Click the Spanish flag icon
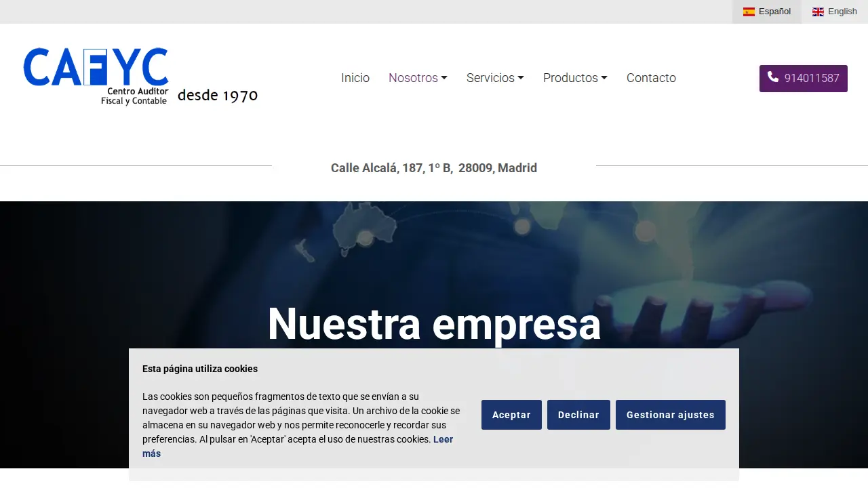 749,12
